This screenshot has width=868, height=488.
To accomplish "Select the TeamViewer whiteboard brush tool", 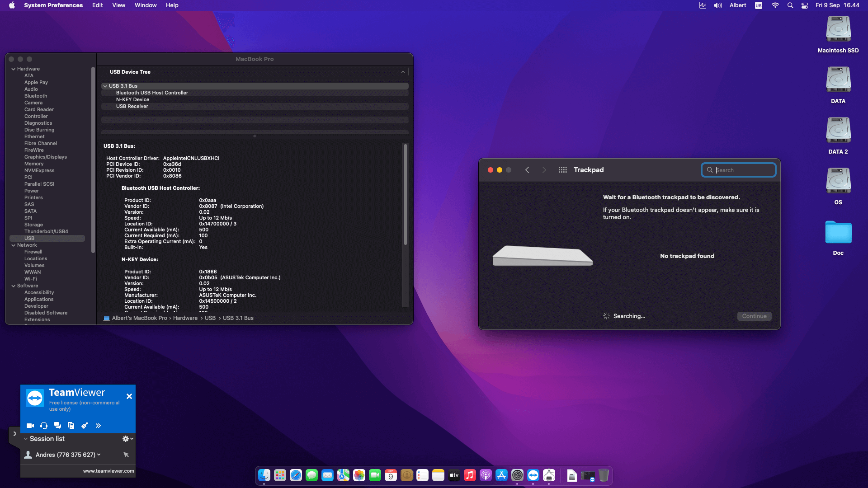I will [85, 425].
